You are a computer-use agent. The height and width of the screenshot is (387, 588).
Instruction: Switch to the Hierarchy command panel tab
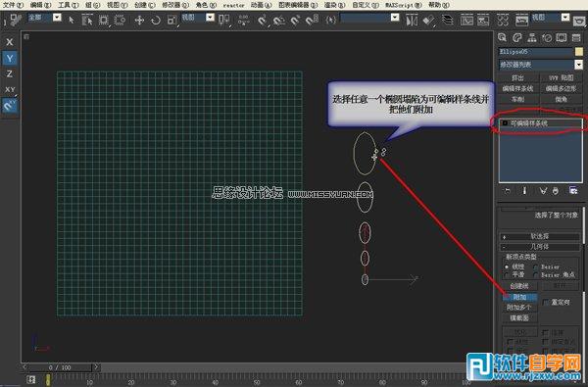coord(532,37)
